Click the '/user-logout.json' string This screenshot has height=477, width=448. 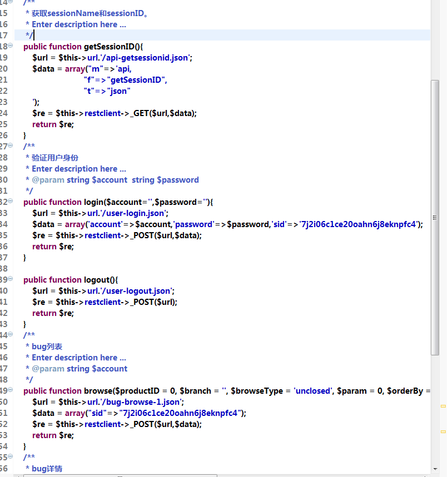pyautogui.click(x=136, y=291)
